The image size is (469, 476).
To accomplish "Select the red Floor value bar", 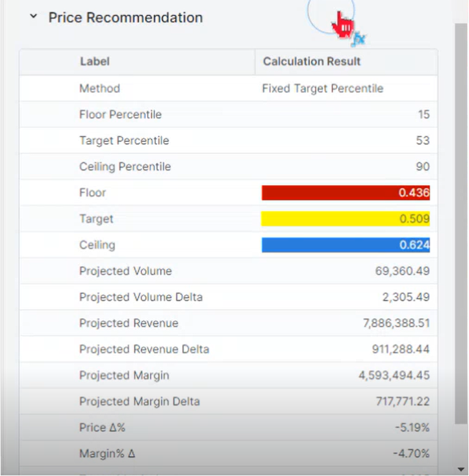I will [x=346, y=193].
